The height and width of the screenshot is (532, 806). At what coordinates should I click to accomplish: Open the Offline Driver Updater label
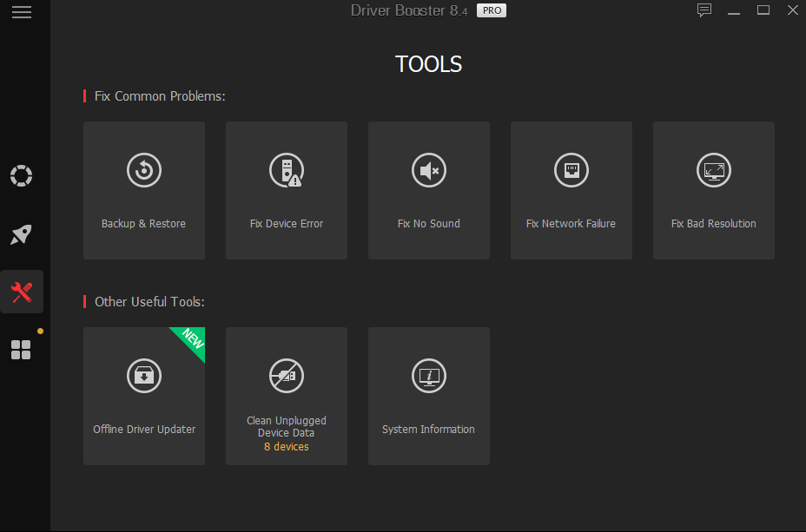[x=144, y=430]
